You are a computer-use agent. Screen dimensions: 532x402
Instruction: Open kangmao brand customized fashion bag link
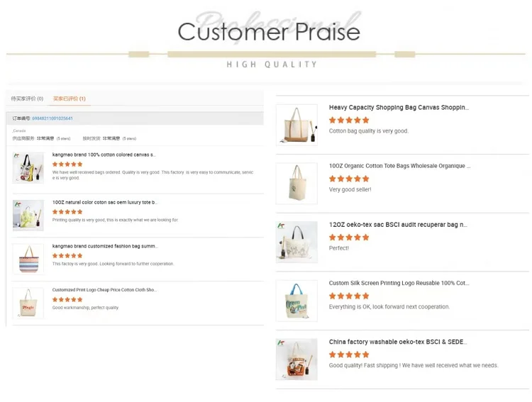(105, 246)
